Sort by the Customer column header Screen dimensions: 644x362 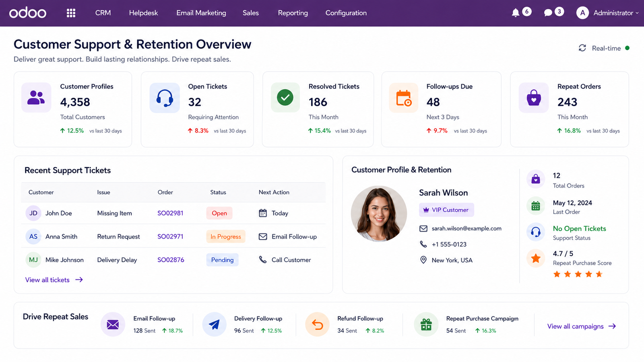41,192
